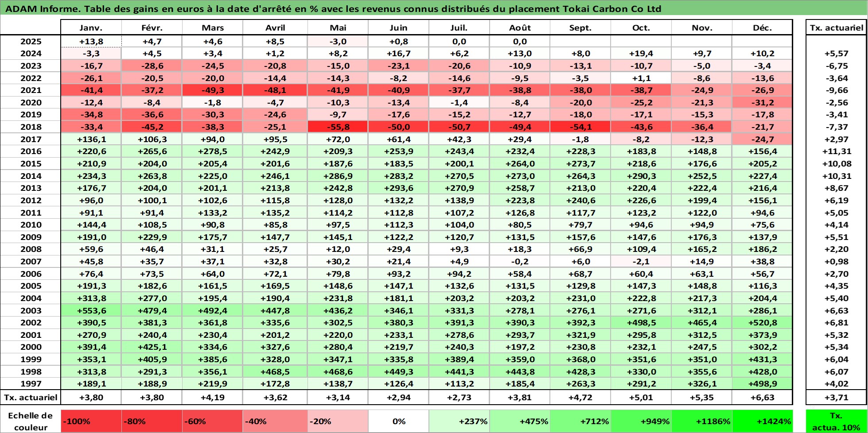Select cell -9,7 in the 2019 row
This screenshot has width=868, height=433.
click(x=338, y=115)
